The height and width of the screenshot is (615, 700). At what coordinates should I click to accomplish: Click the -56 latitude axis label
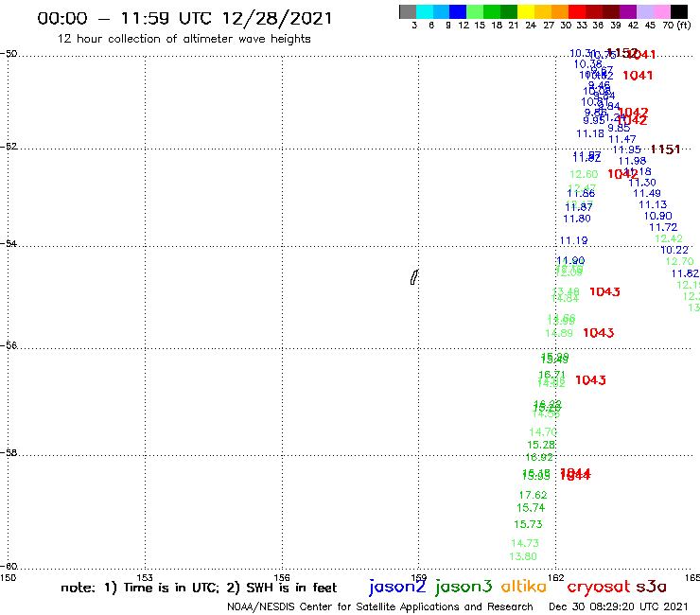[x=9, y=345]
